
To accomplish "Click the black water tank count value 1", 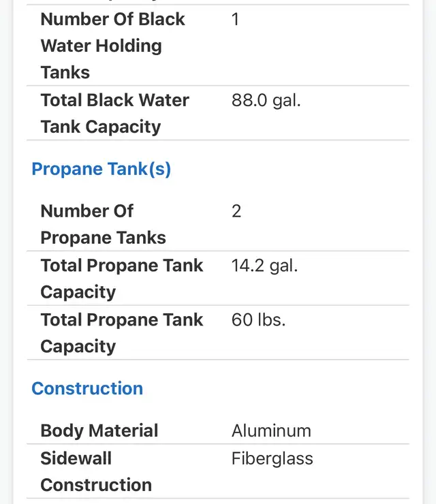I will click(235, 19).
